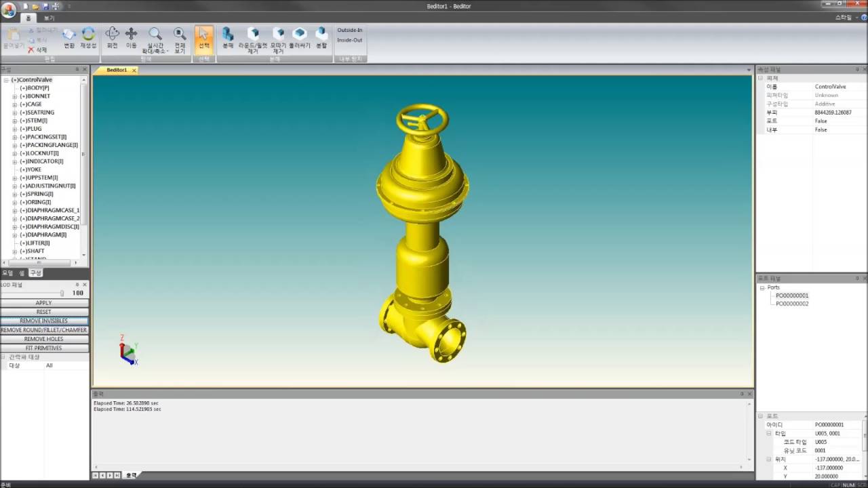Click the FIT PRIMITIVES button
Viewport: 868px width, 488px height.
[x=44, y=348]
